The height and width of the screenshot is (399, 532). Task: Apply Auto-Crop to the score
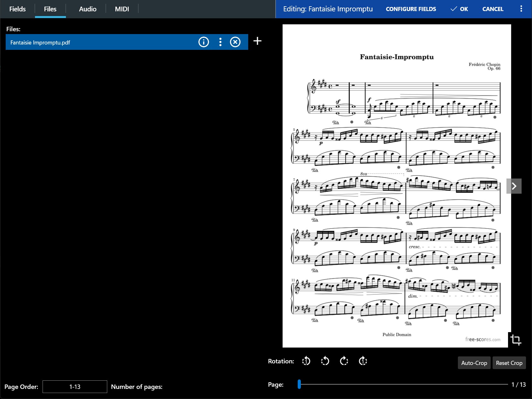coord(474,363)
